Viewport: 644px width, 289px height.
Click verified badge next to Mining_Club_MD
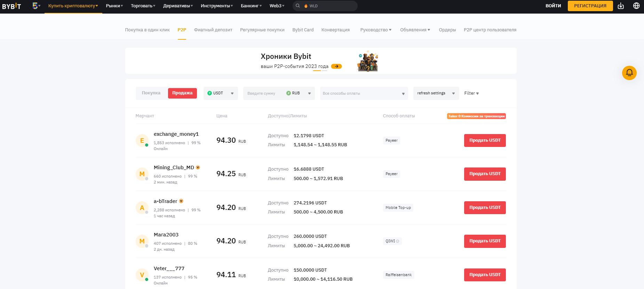[x=198, y=167]
